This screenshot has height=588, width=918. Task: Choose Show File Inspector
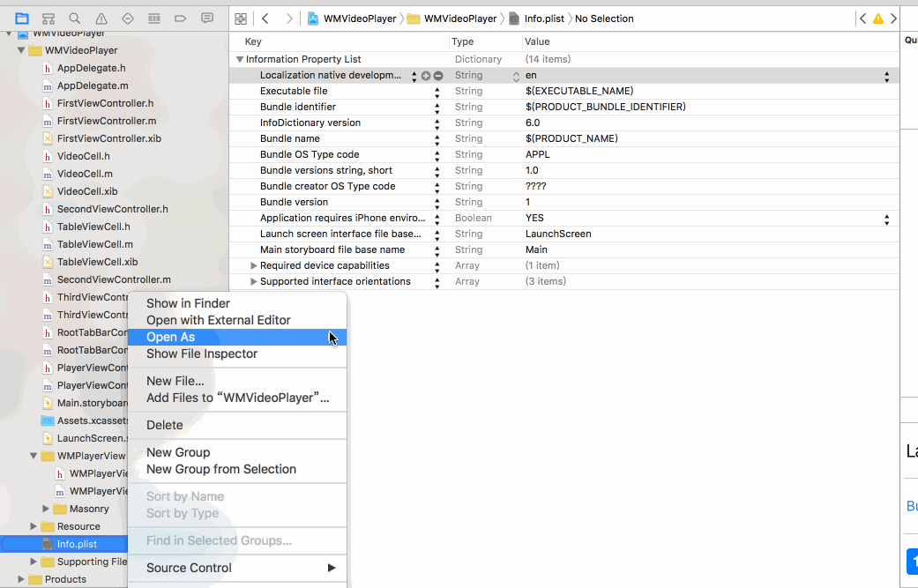pos(237,354)
